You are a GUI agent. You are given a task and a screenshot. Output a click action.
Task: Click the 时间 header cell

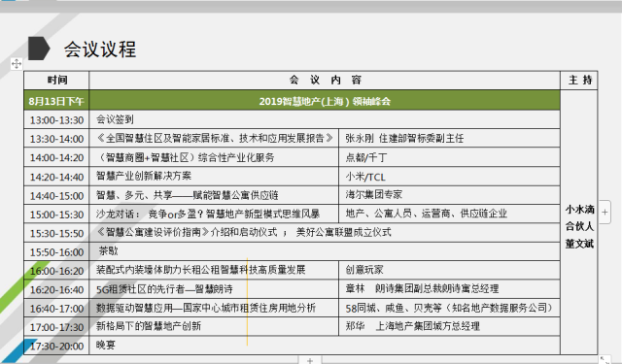[x=56, y=81]
